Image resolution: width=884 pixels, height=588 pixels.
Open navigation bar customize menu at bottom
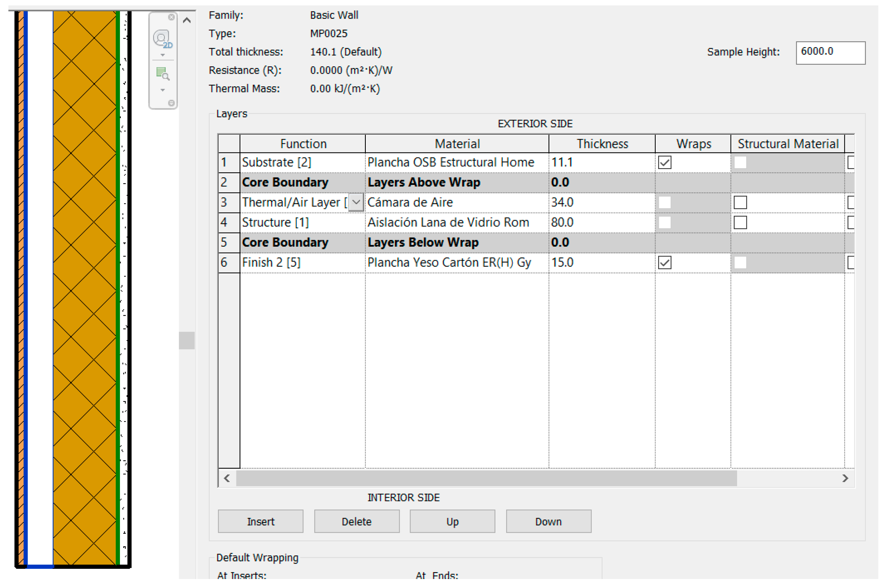[172, 103]
